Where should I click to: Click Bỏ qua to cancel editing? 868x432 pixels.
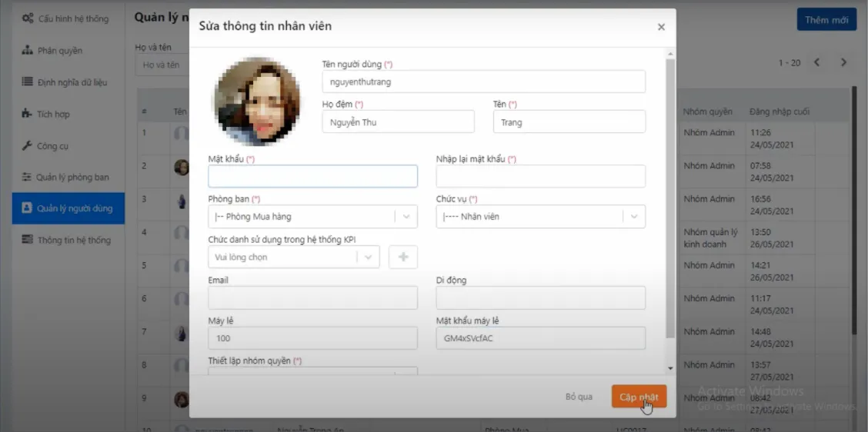(579, 397)
